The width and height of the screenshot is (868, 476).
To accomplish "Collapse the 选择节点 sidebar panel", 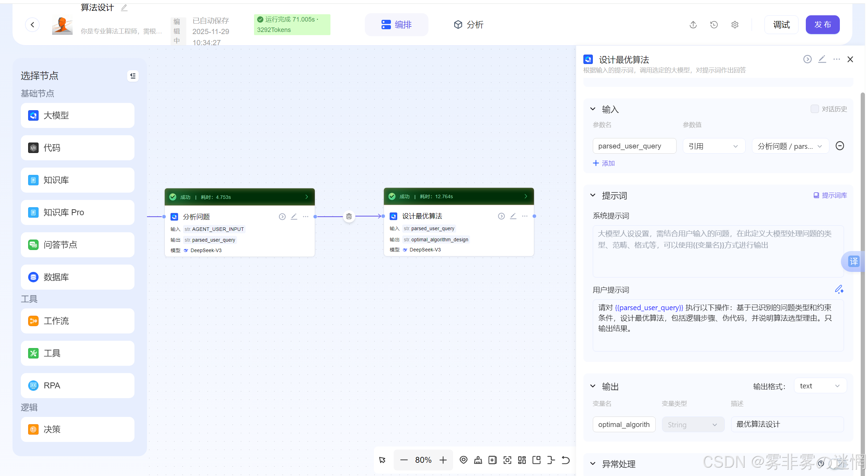I will pos(133,76).
